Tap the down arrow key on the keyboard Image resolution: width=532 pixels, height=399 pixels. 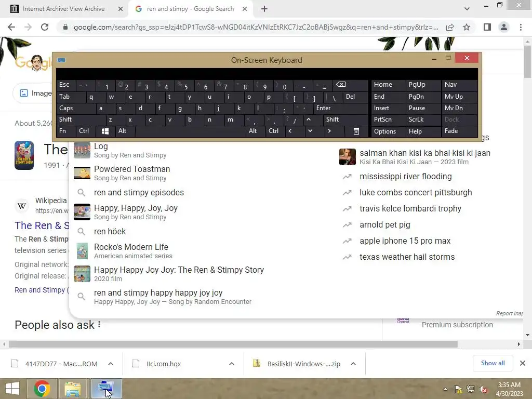pyautogui.click(x=310, y=131)
